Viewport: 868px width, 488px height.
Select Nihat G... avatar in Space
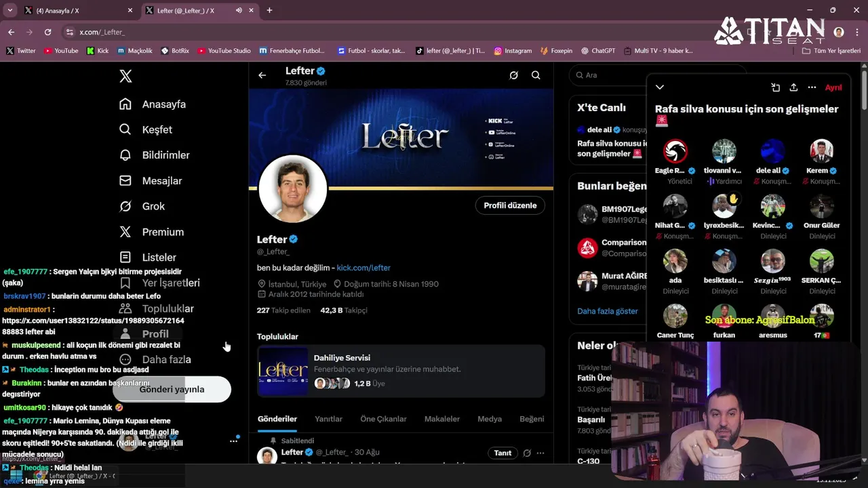675,205
